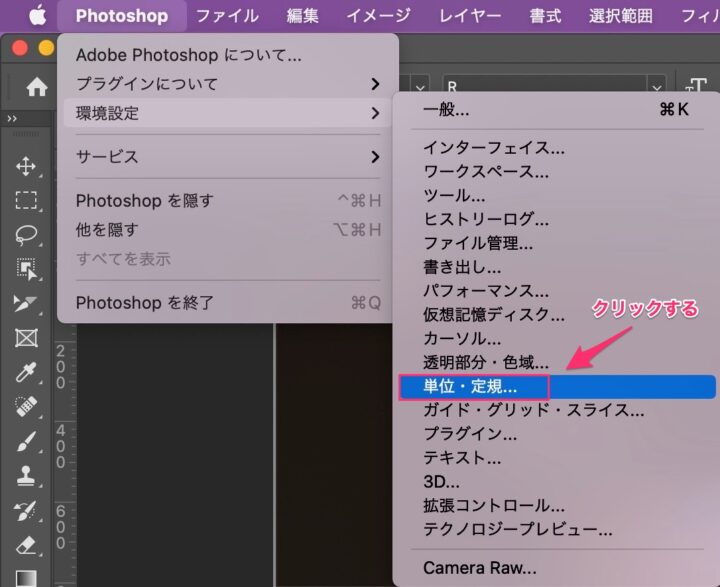
Task: Click the Home icon in the options bar
Action: (37, 87)
